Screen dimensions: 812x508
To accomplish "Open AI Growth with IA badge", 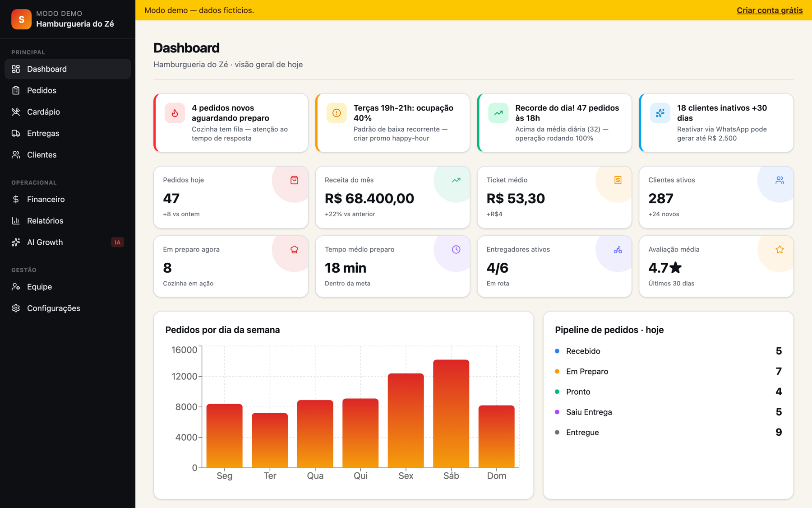I will (x=68, y=242).
